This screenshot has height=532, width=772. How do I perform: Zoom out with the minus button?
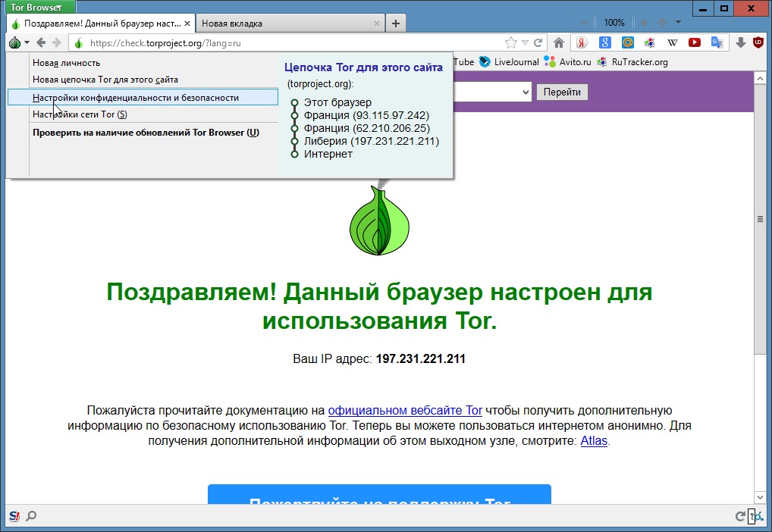coord(585,23)
